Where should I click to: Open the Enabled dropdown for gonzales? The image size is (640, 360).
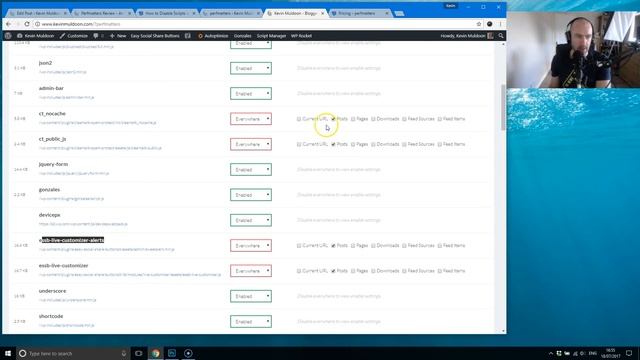251,195
